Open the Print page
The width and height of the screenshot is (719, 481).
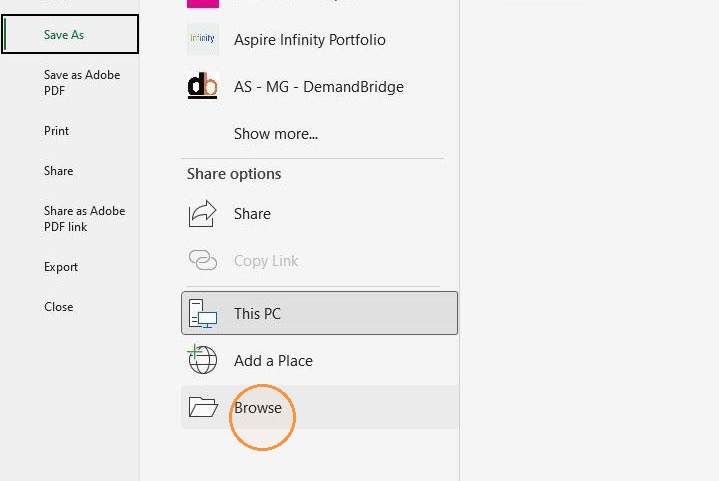56,131
